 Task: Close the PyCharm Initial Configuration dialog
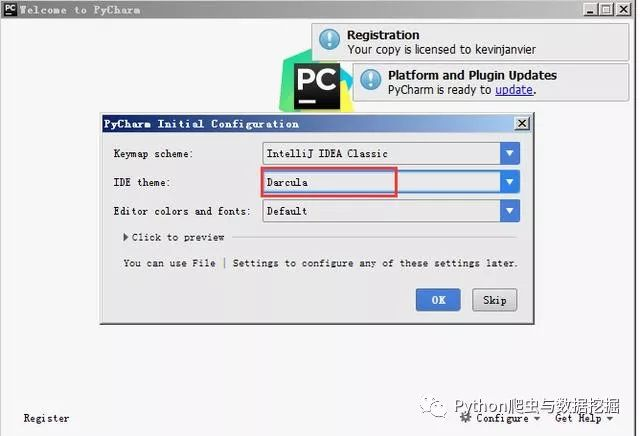coord(522,123)
